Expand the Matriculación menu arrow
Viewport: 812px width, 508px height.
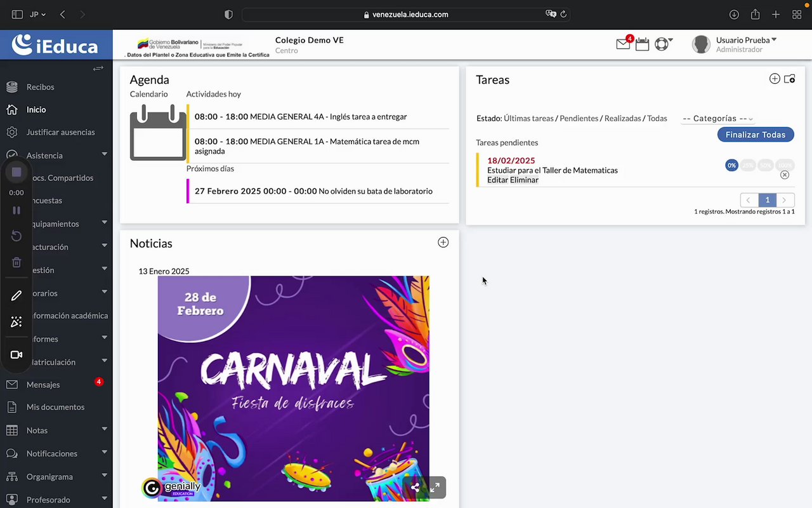(105, 361)
